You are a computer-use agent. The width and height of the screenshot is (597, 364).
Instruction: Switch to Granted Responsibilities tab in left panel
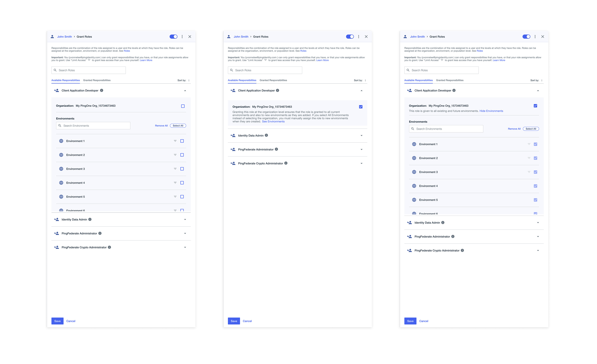click(97, 80)
